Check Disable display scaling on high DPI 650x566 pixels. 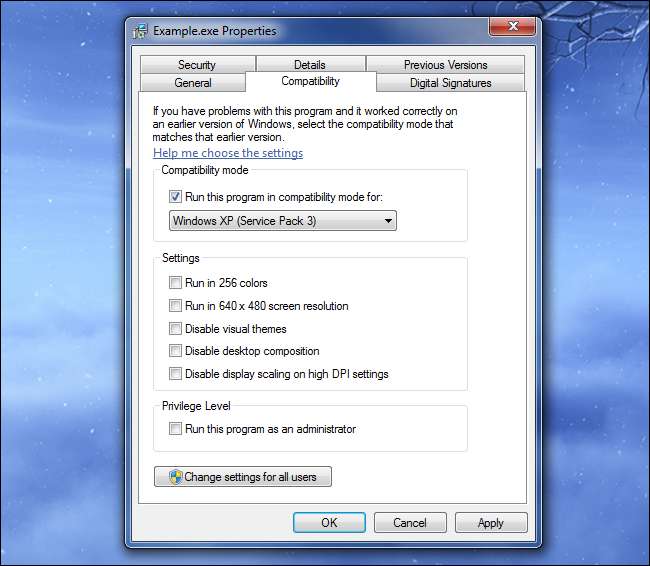(x=175, y=374)
